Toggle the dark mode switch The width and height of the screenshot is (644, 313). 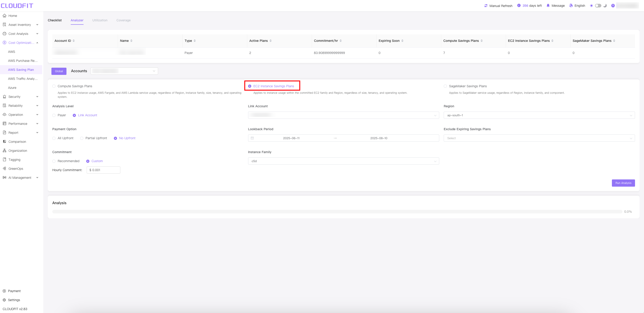598,5
